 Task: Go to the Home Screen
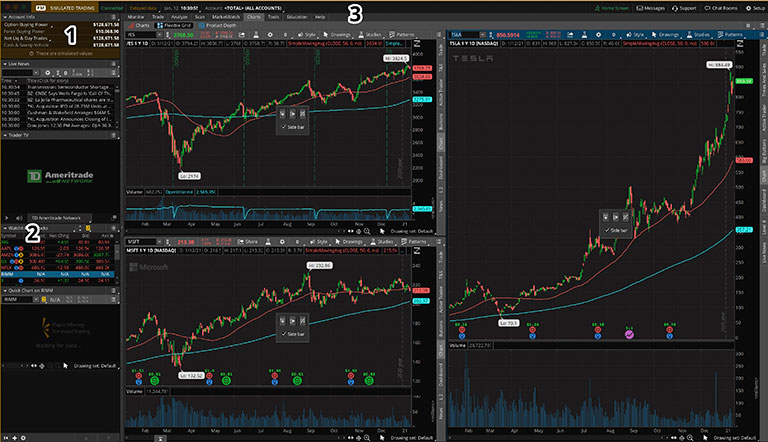(612, 8)
